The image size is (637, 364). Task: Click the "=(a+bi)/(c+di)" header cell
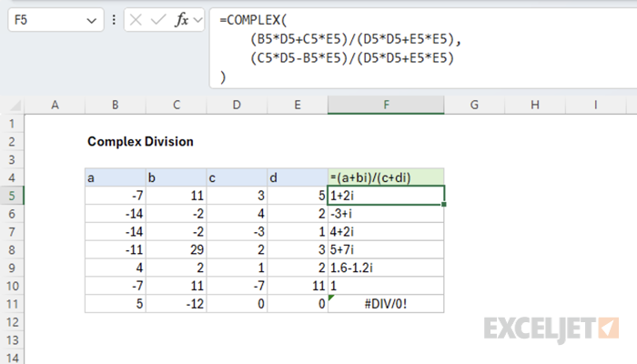pos(386,178)
